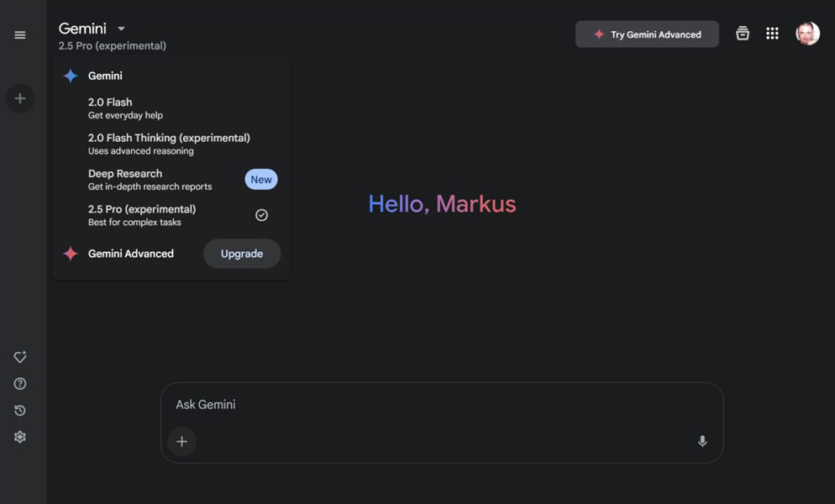Select the Deep Research option
835x504 pixels.
pos(171,180)
